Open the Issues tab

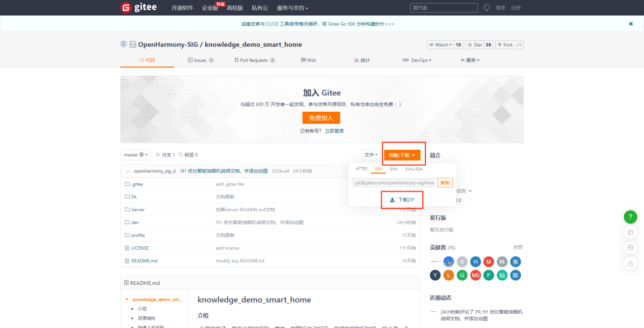pos(200,60)
